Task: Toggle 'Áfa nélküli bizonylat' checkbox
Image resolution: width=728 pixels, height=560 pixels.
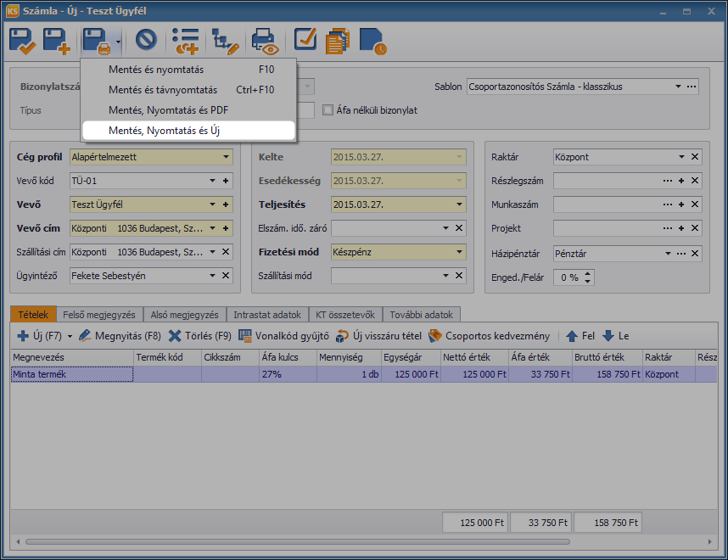Action: (328, 110)
